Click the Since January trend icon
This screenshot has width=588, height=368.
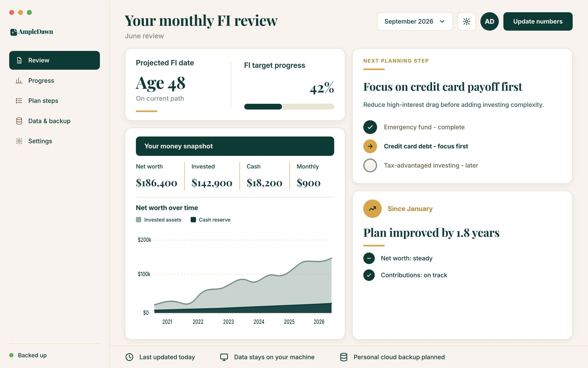coord(372,209)
